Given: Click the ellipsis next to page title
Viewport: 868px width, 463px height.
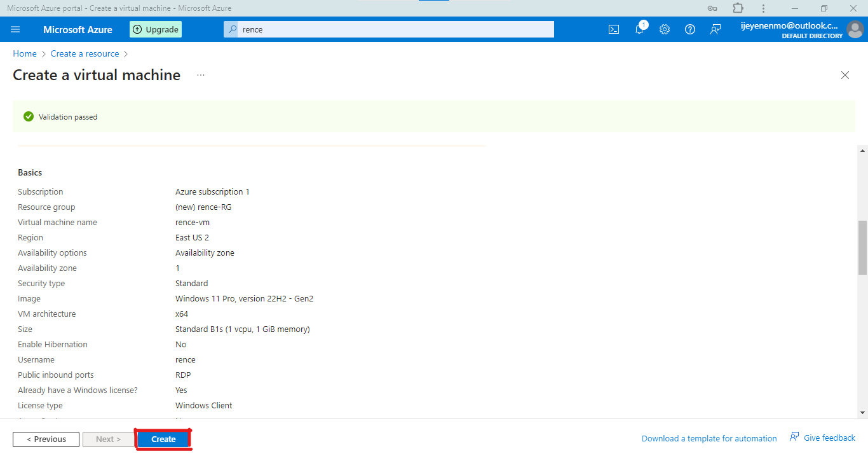Looking at the screenshot, I should 201,75.
